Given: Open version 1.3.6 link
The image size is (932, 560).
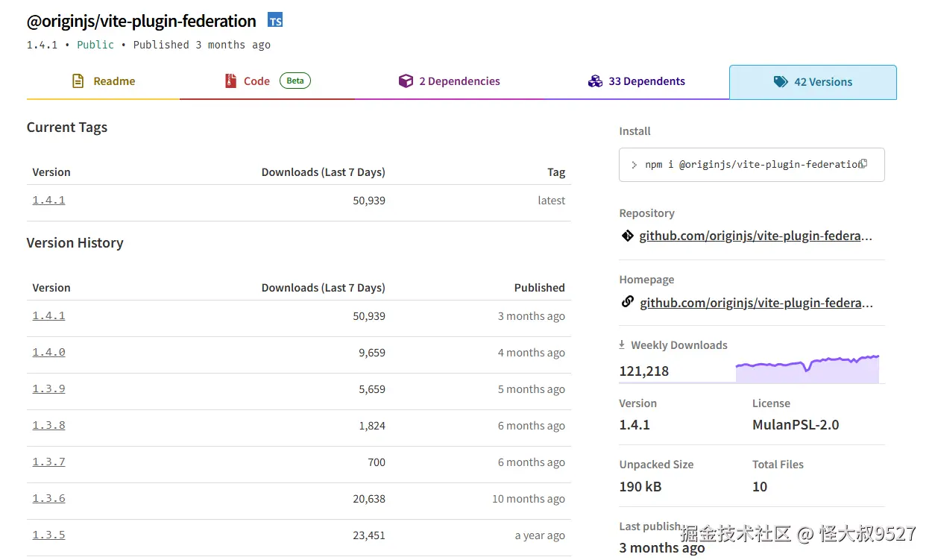Looking at the screenshot, I should pos(48,498).
